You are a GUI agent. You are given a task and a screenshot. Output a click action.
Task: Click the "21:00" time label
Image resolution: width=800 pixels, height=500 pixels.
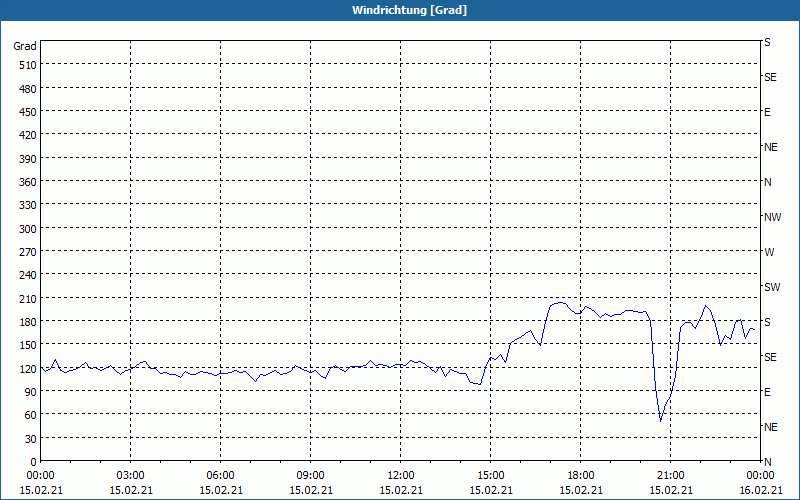670,476
